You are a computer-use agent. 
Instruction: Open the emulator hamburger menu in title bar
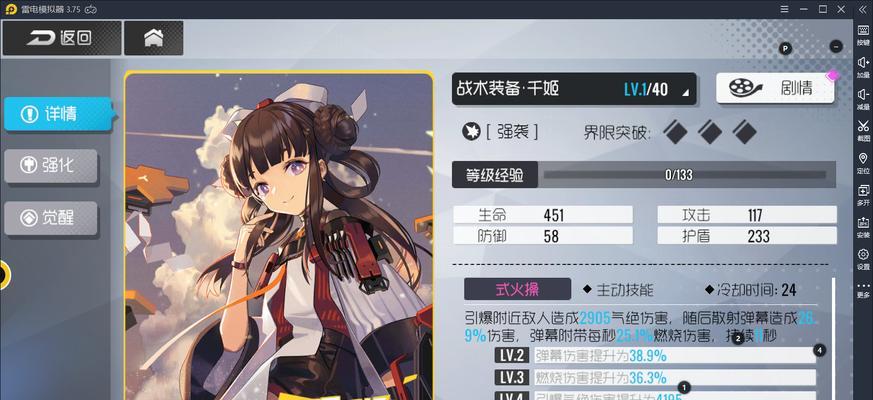784,9
